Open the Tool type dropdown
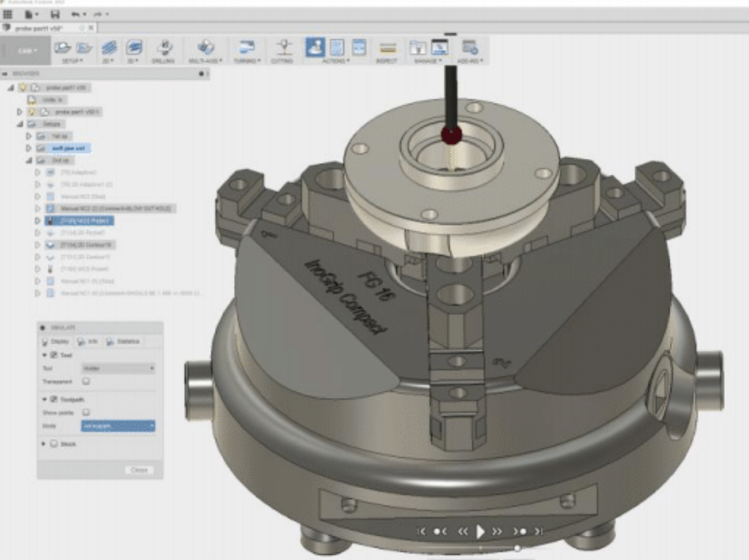749x560 pixels. [x=118, y=369]
